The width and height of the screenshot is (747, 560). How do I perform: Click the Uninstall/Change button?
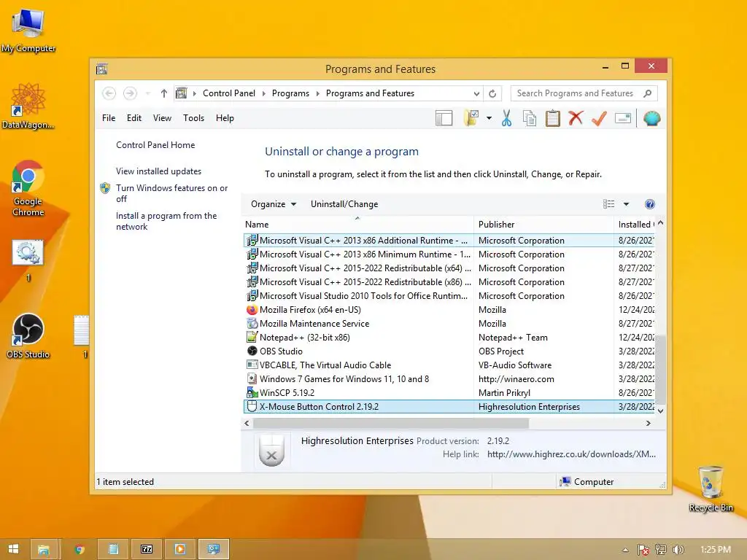coord(344,204)
